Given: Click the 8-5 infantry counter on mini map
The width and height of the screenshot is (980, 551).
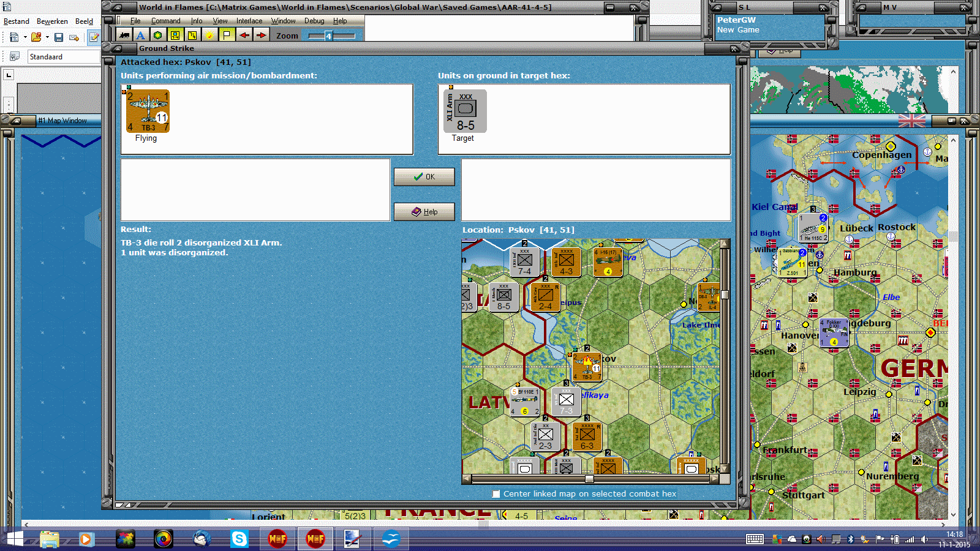Looking at the screenshot, I should coord(503,297).
